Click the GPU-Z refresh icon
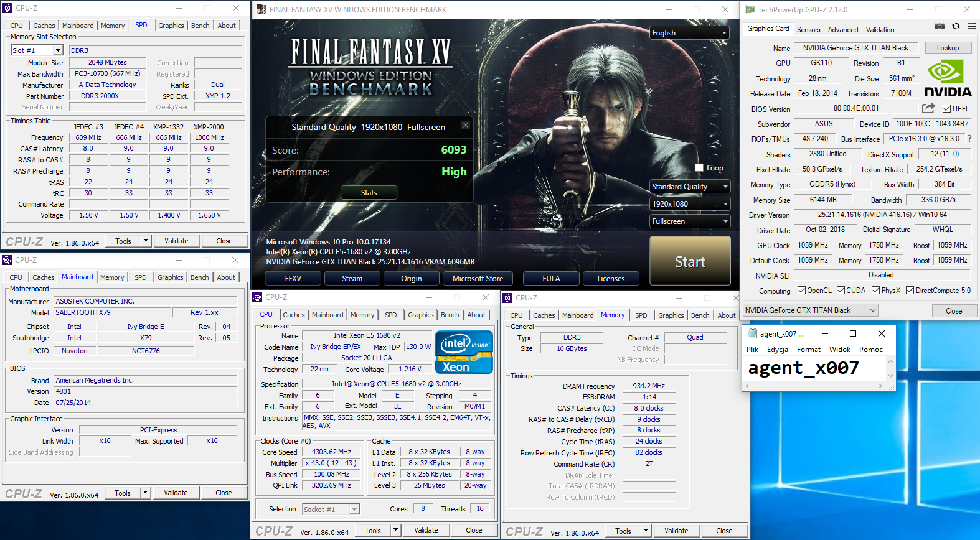This screenshot has width=980, height=540. pos(956,26)
